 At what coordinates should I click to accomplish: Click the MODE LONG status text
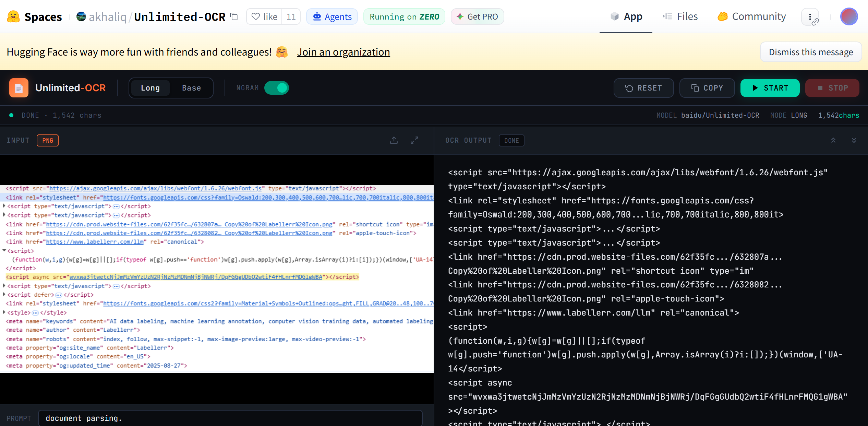(788, 115)
